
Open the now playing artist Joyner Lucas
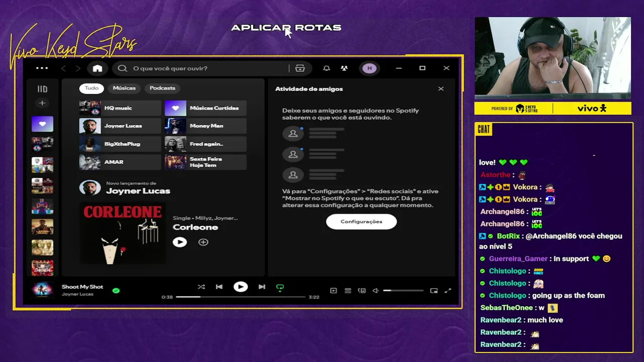77,294
